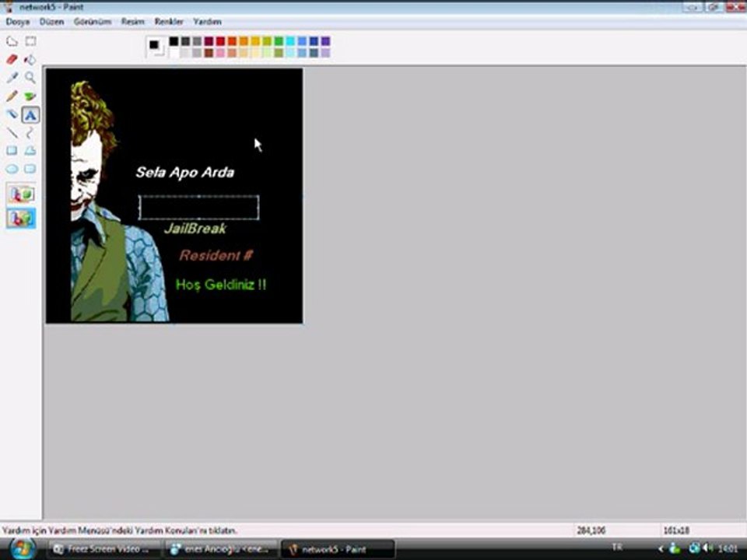Pick the black color swatch
Viewport: 747px width, 560px height.
tap(174, 41)
